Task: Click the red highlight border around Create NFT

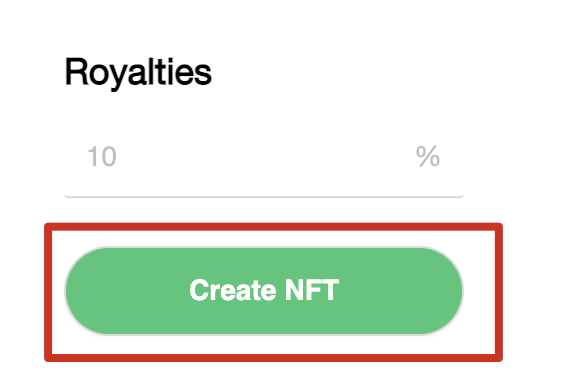Action: [273, 227]
